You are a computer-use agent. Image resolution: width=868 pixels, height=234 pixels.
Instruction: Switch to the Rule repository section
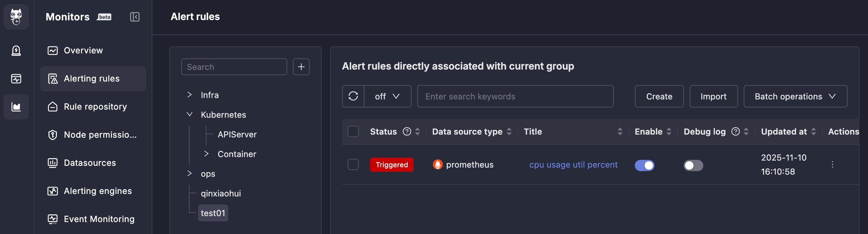[95, 106]
